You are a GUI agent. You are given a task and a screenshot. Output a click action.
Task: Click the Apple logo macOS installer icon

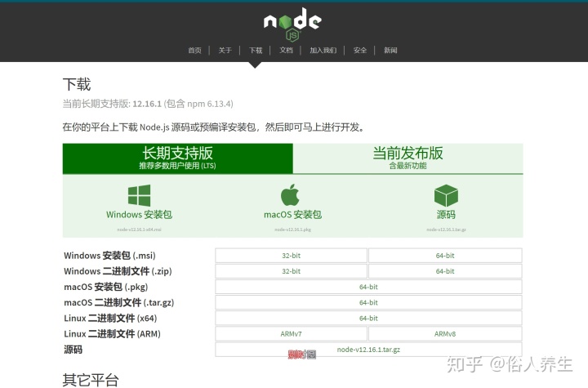(290, 195)
